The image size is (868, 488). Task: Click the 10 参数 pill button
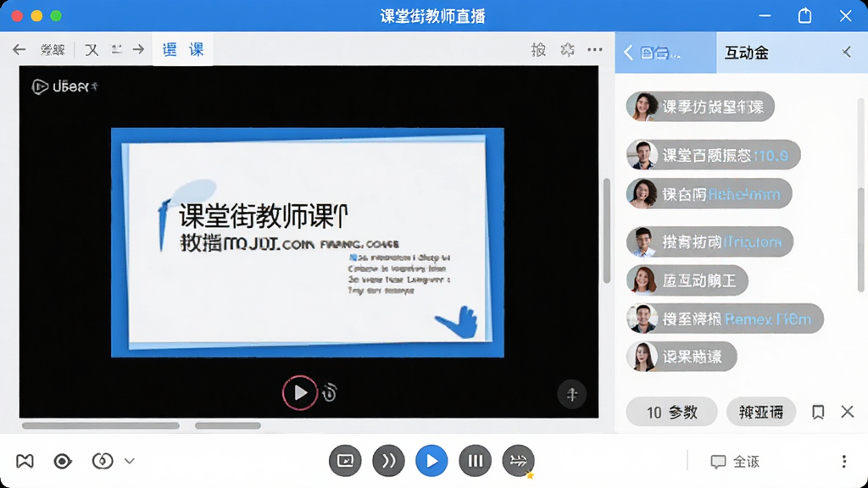pyautogui.click(x=671, y=413)
